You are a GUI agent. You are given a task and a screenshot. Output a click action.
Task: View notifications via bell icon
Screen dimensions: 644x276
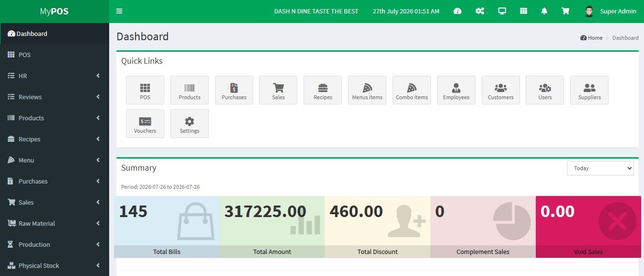click(x=544, y=11)
